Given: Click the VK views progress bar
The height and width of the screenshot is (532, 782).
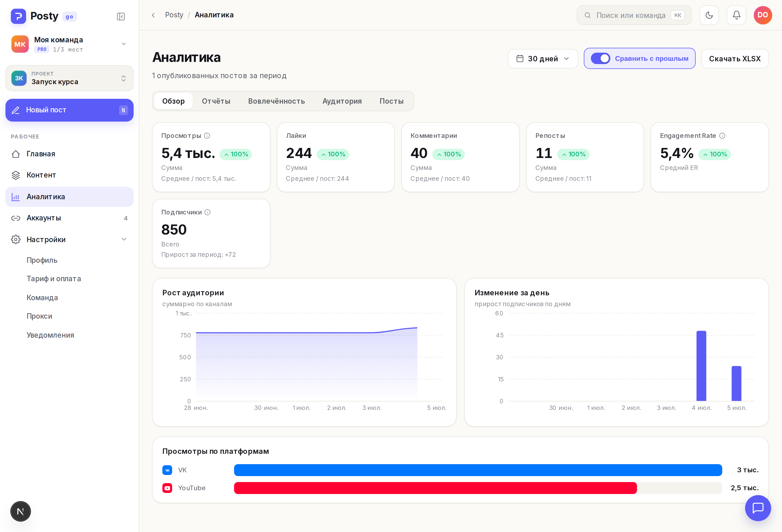Looking at the screenshot, I should 478,470.
